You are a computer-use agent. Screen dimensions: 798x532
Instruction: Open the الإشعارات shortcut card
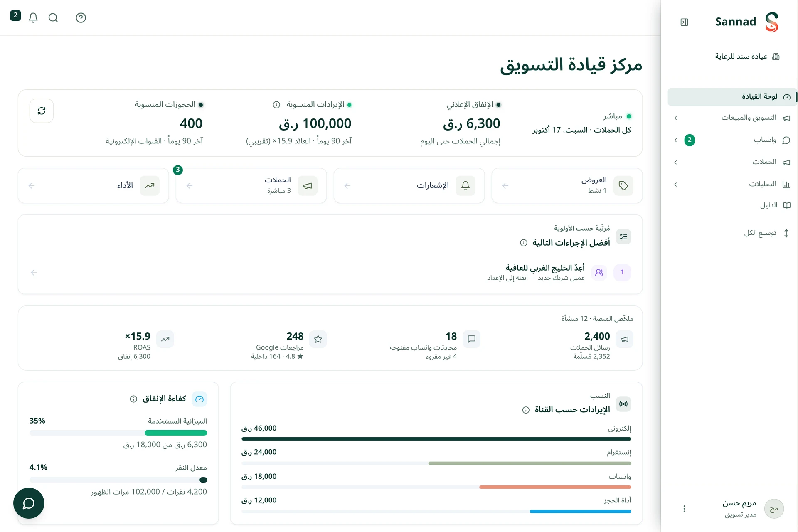(x=409, y=185)
